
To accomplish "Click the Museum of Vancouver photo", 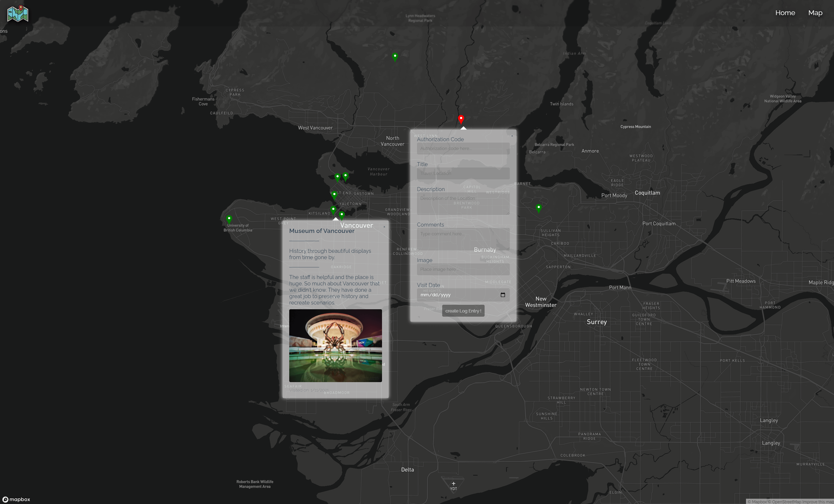I will 335,346.
